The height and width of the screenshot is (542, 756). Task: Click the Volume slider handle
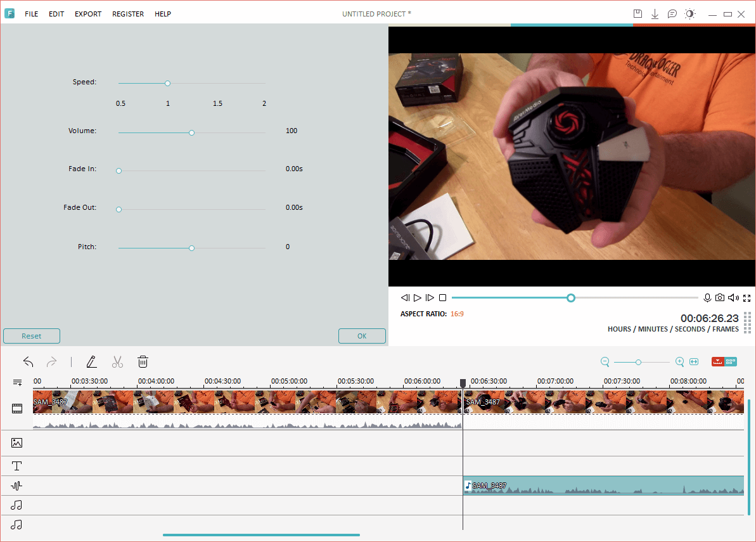pyautogui.click(x=191, y=132)
